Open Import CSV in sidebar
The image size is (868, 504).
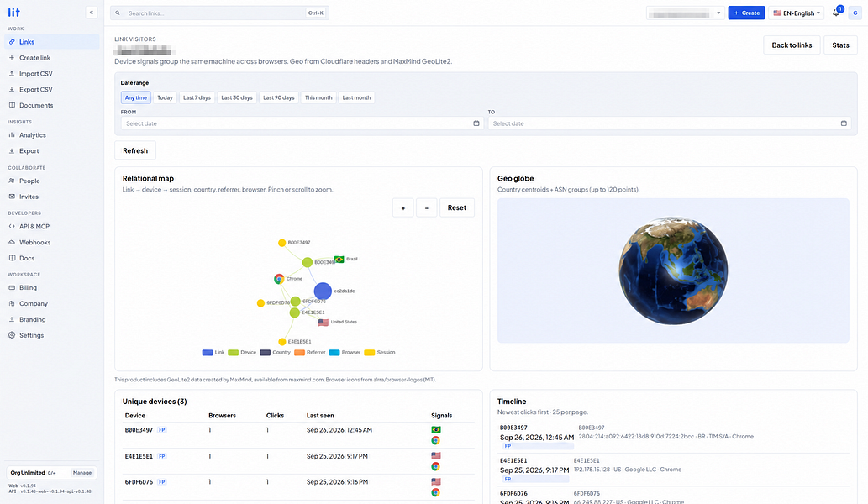click(52, 74)
